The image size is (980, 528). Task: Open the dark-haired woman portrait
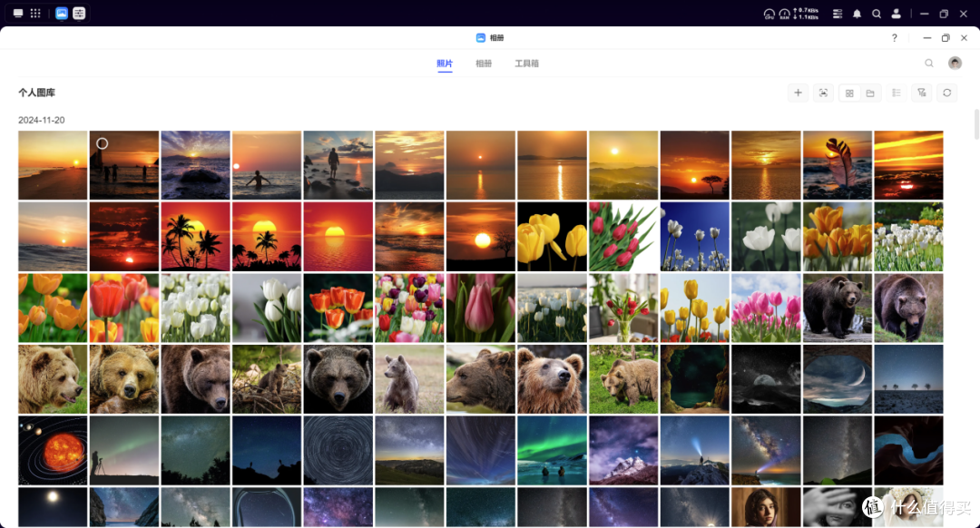coord(766,507)
